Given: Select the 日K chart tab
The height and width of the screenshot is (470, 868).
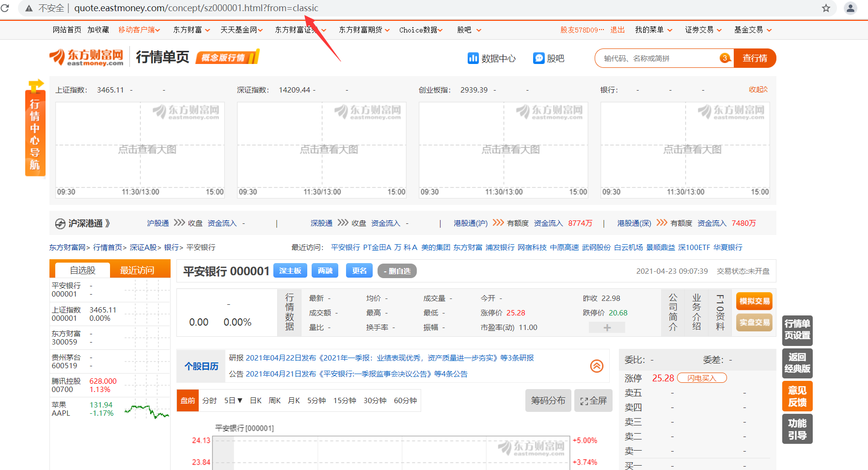Looking at the screenshot, I should pos(255,401).
